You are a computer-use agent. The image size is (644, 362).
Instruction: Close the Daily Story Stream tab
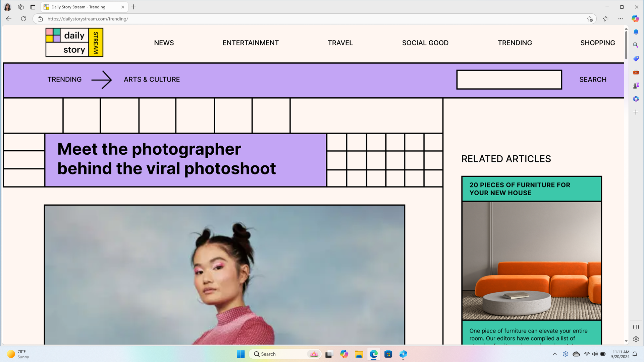coord(123,7)
